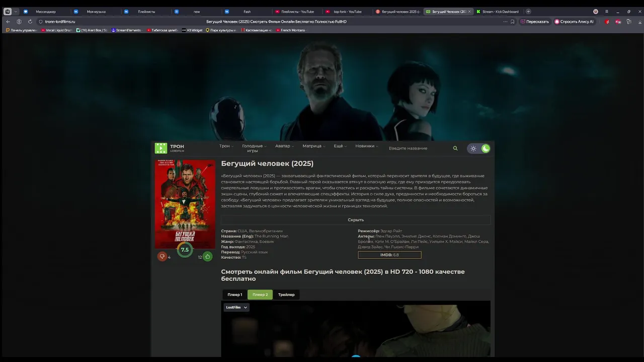The height and width of the screenshot is (362, 644).
Task: Switch to light theme sun toggle
Action: (473, 148)
